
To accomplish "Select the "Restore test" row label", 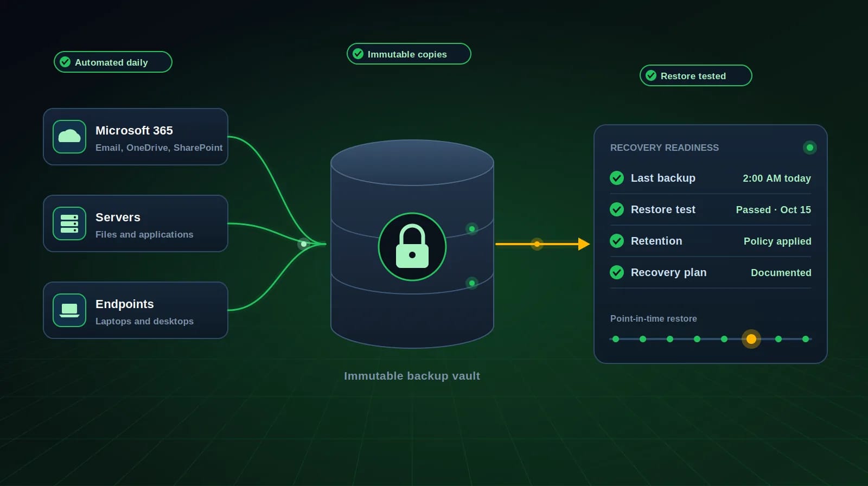I will pyautogui.click(x=663, y=209).
